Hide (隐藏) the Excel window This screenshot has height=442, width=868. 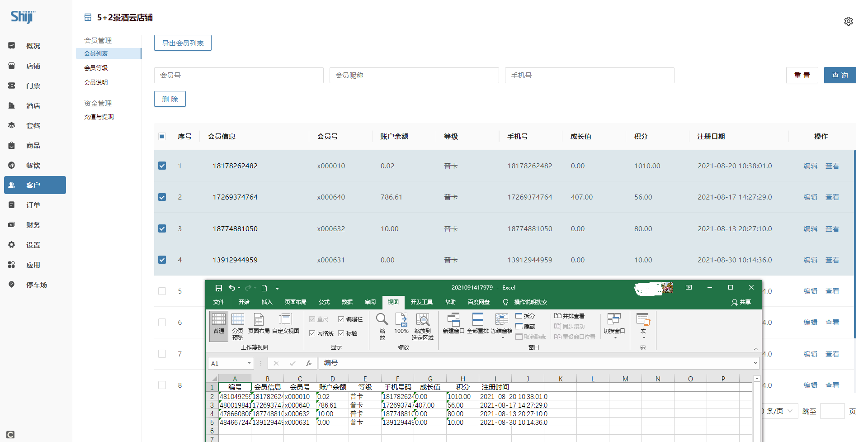click(x=525, y=326)
